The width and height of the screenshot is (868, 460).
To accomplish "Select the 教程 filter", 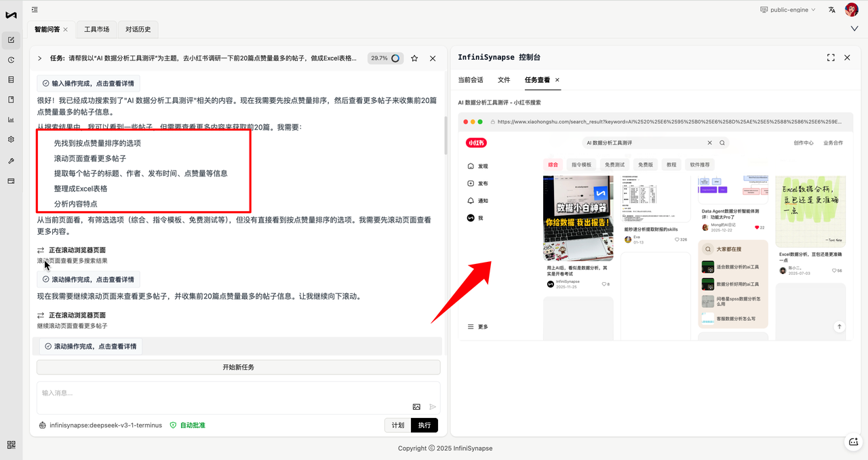I will (671, 165).
